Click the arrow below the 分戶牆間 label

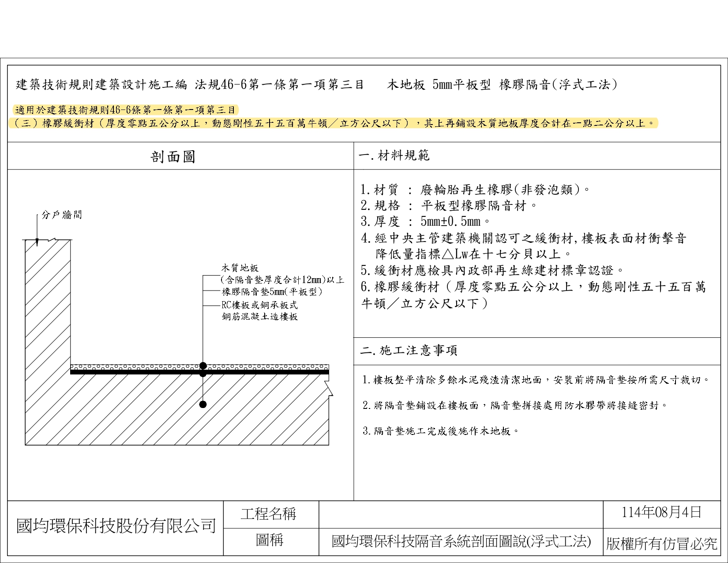[x=38, y=241]
